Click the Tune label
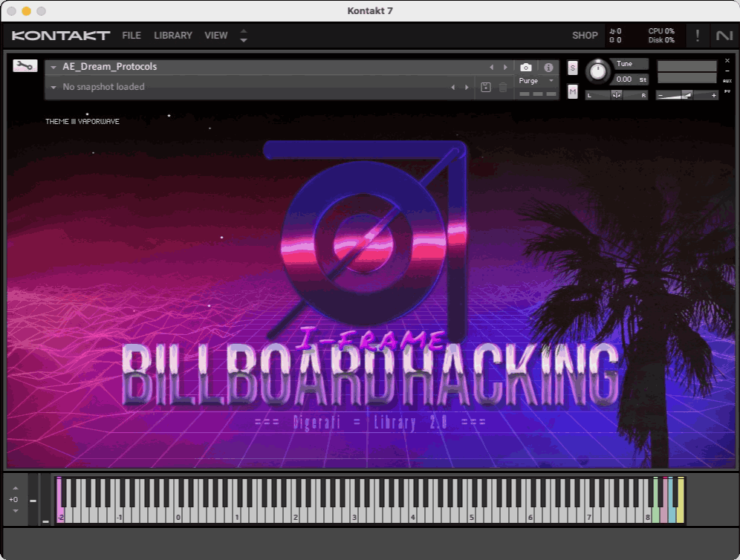740x560 pixels. coord(624,64)
